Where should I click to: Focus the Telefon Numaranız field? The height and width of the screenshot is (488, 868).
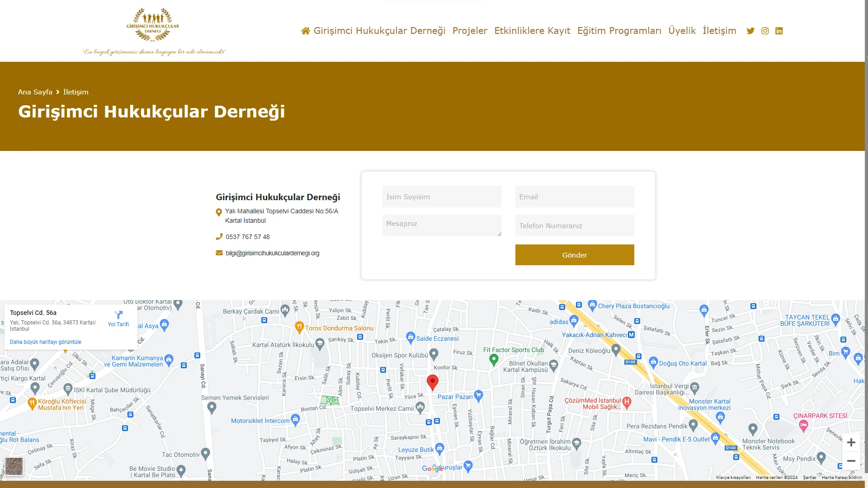[x=574, y=225]
